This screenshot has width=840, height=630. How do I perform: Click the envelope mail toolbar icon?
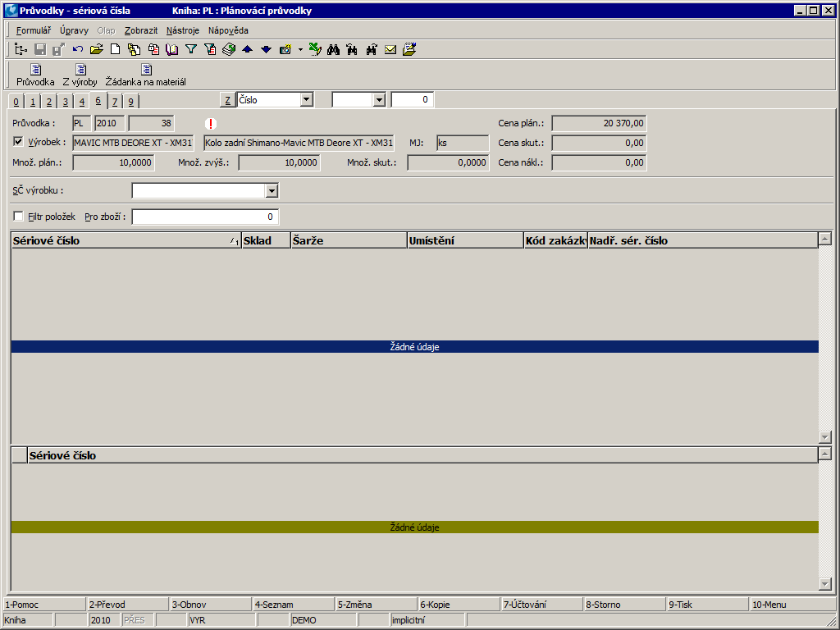[x=390, y=49]
